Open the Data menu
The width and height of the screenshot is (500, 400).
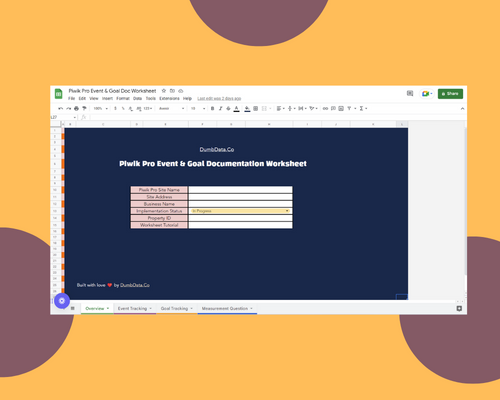click(x=137, y=99)
